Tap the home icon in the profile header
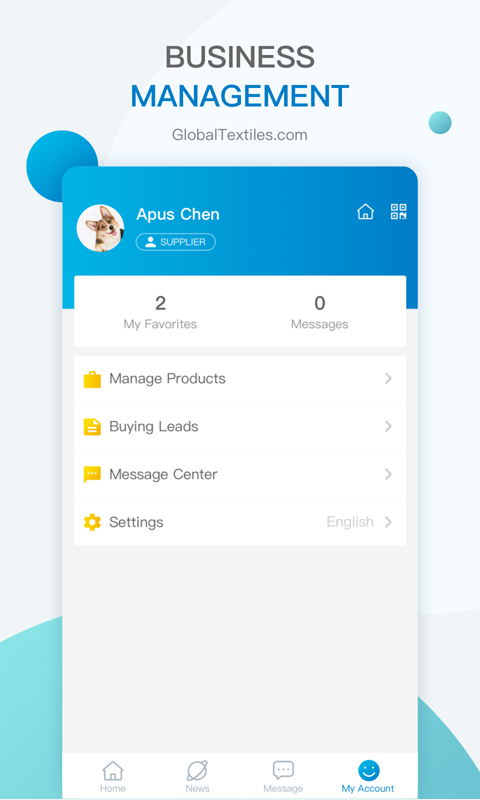The width and height of the screenshot is (480, 800). point(365,211)
